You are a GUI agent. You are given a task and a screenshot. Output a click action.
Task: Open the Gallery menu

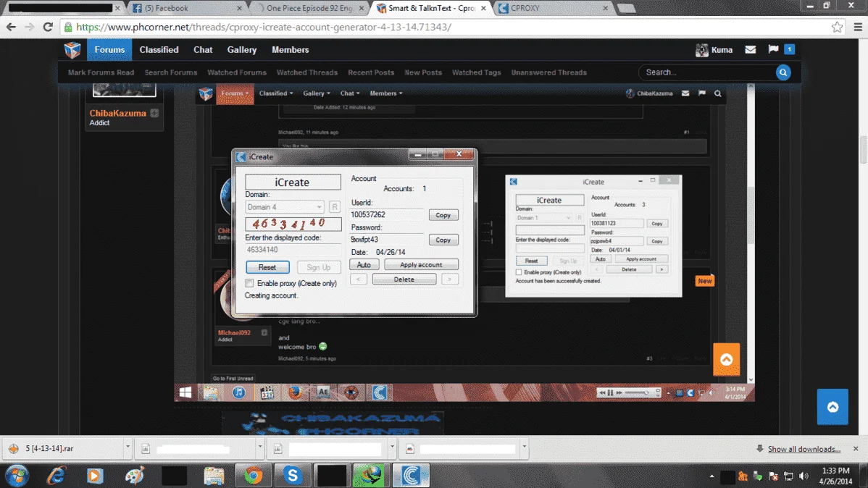(242, 50)
